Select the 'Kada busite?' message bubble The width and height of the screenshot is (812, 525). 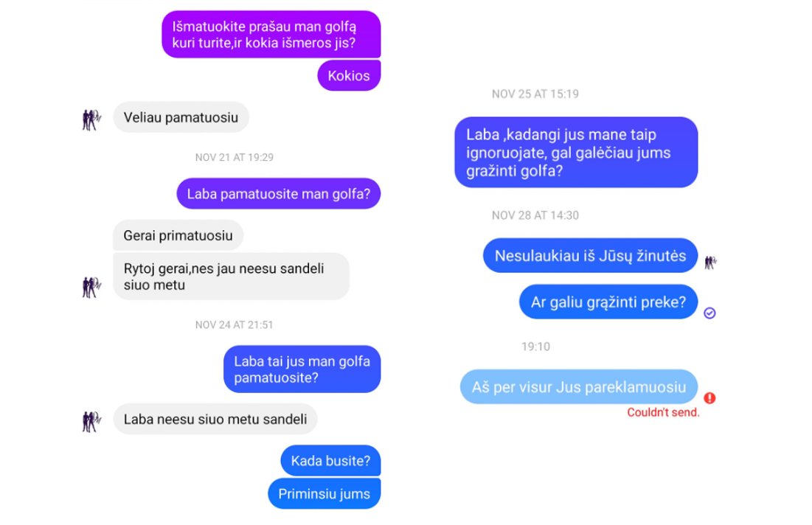pos(330,460)
